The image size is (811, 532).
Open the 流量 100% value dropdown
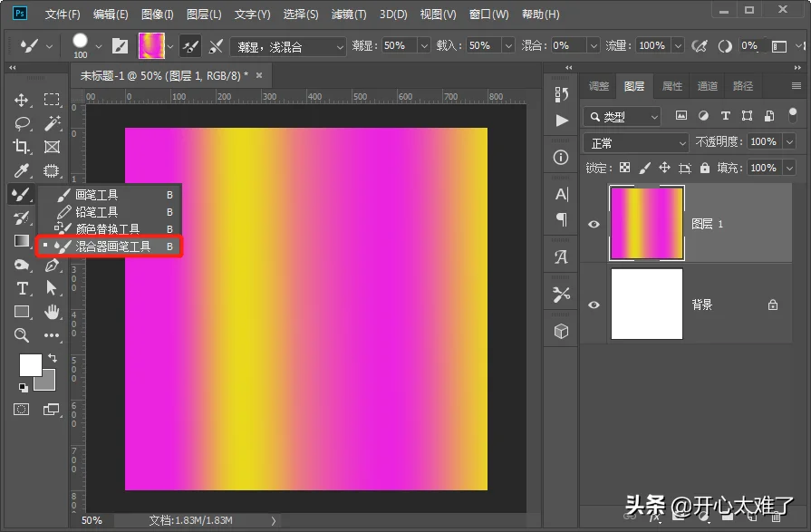coord(678,46)
